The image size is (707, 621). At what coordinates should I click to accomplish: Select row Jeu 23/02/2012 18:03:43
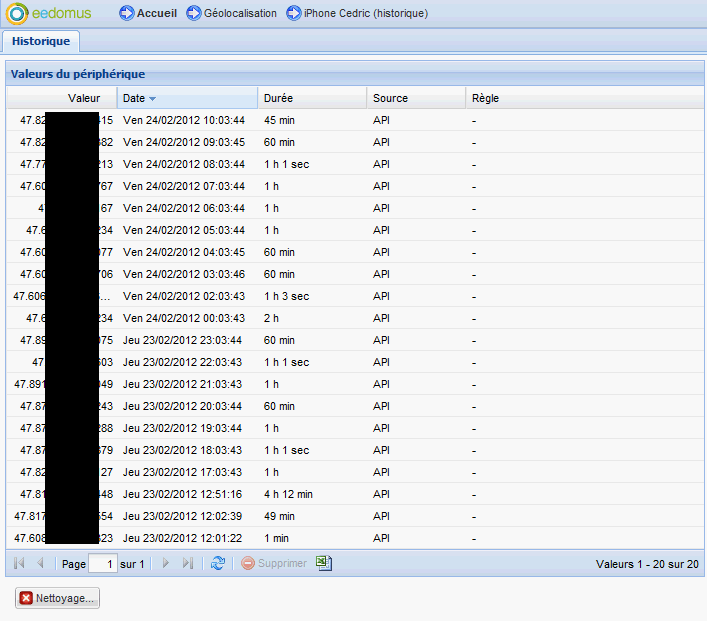click(x=355, y=450)
